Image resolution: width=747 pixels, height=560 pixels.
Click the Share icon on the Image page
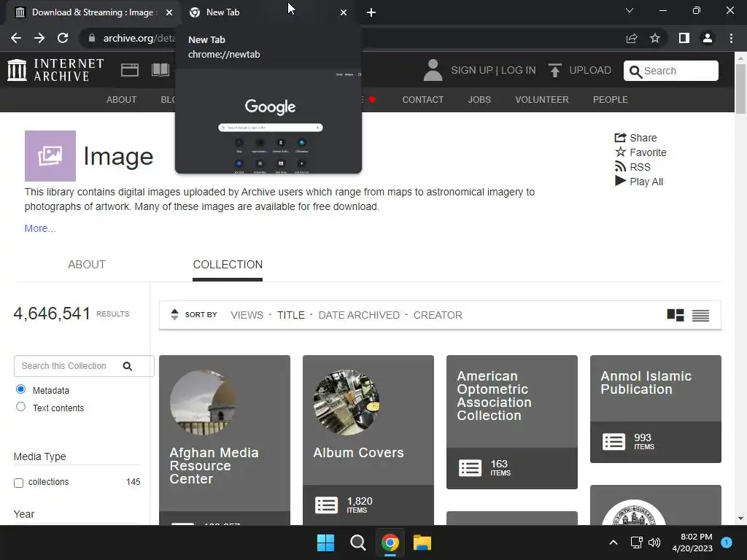(x=620, y=138)
